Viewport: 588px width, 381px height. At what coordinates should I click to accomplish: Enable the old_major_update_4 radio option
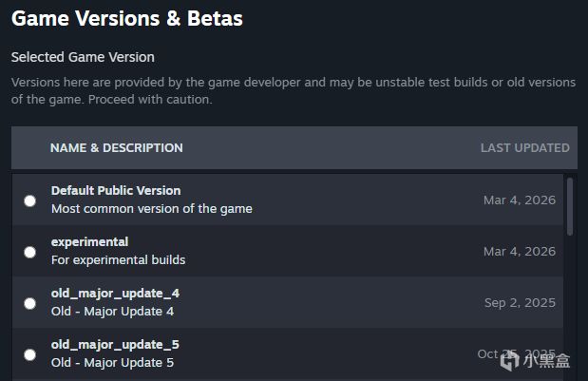[x=29, y=304]
